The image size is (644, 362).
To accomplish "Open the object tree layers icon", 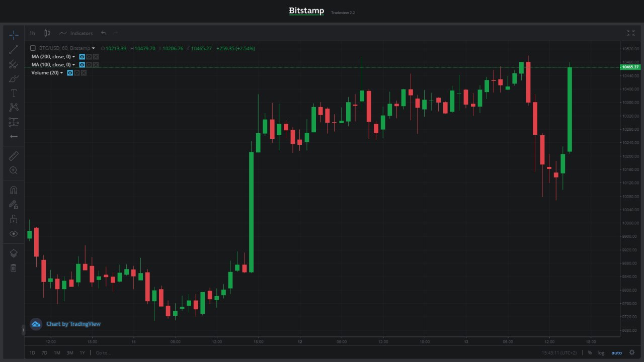I will tap(14, 253).
